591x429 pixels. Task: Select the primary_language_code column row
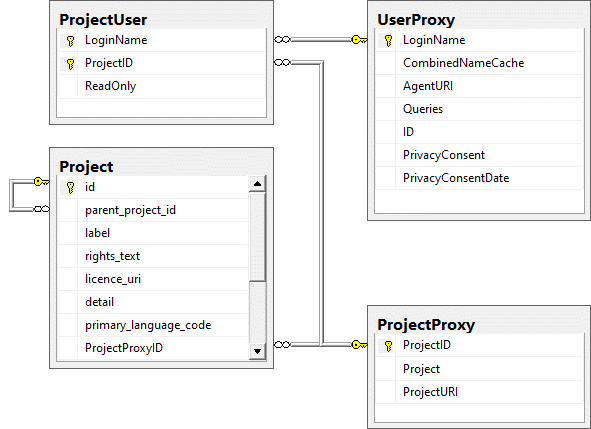click(153, 325)
